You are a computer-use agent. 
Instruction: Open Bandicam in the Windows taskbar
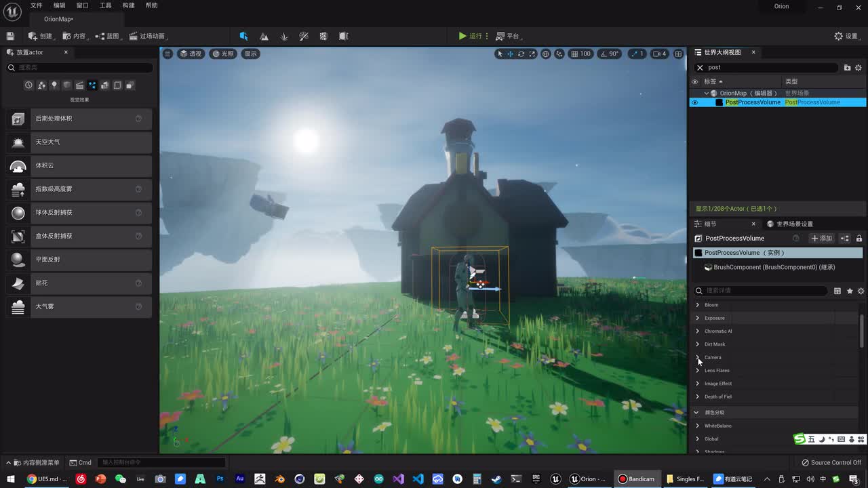click(x=636, y=479)
